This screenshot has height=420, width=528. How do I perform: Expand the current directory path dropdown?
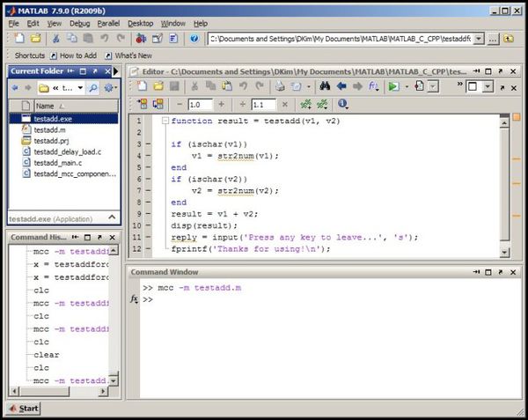coord(479,39)
